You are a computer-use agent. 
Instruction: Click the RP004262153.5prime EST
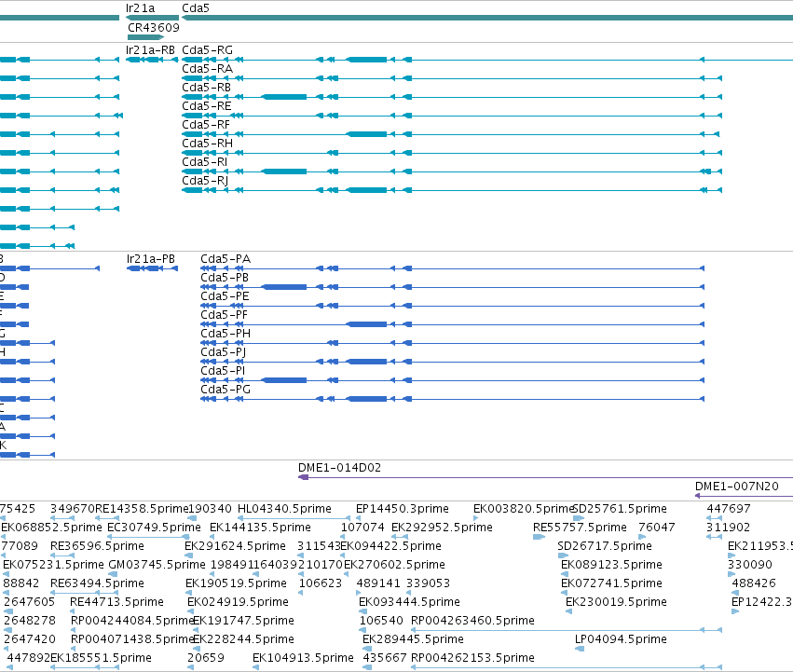[x=567, y=667]
